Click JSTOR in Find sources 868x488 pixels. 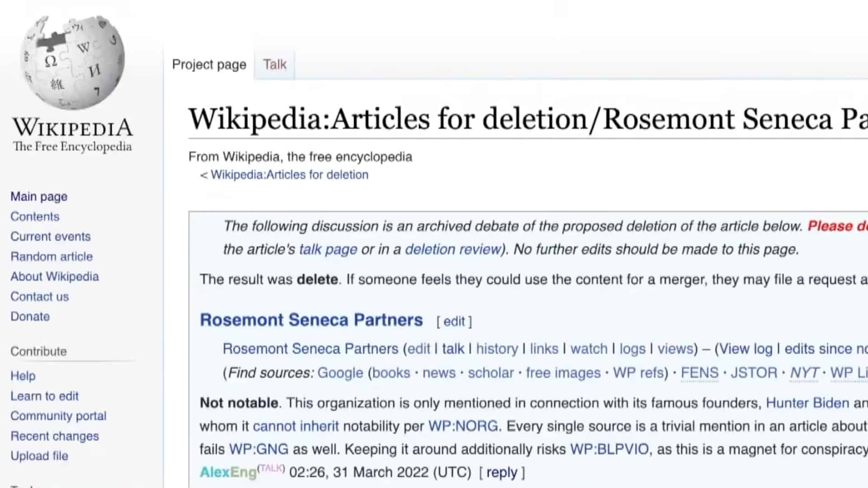click(x=754, y=373)
